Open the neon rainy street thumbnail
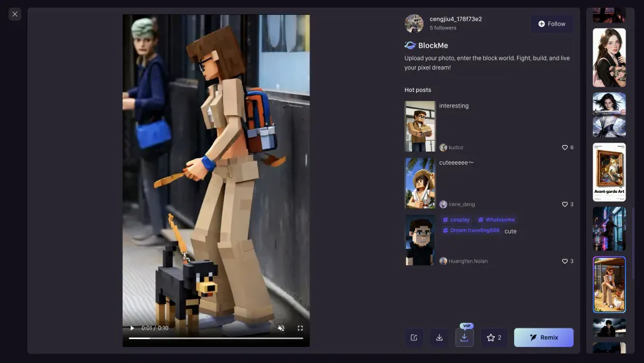Viewport: 644px width, 363px height. click(609, 229)
